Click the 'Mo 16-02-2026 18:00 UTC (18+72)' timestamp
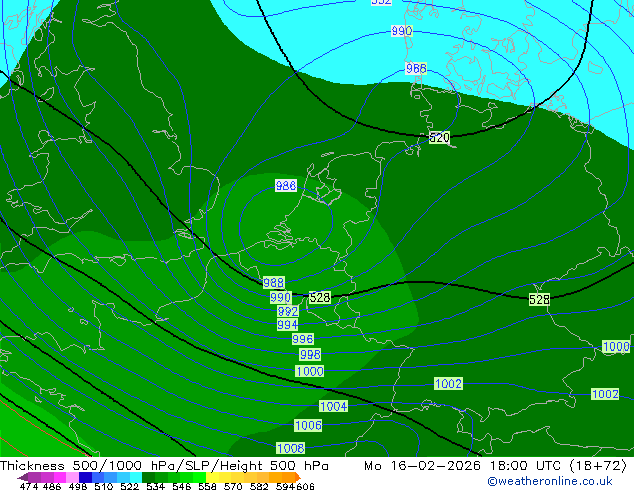Viewport: 634px width, 490px height. [495, 466]
